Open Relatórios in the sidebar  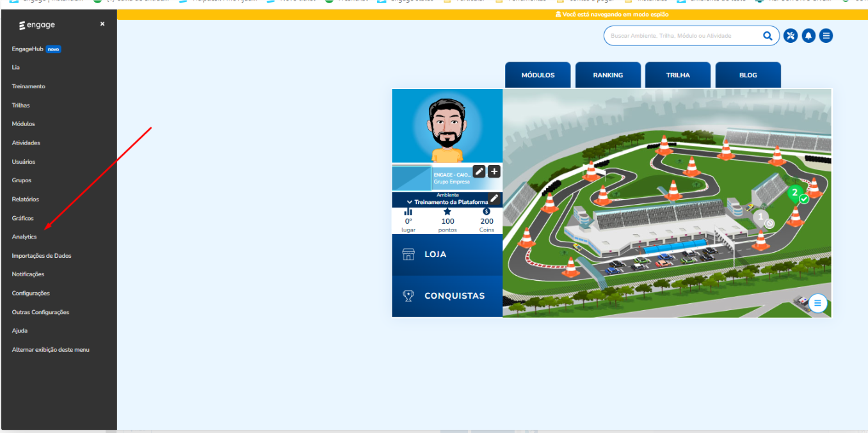(26, 200)
